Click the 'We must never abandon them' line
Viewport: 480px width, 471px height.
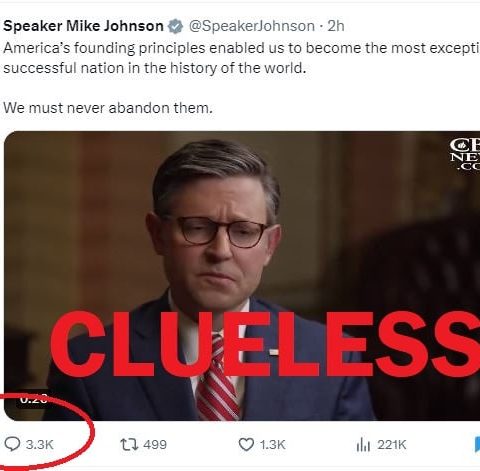pyautogui.click(x=108, y=108)
